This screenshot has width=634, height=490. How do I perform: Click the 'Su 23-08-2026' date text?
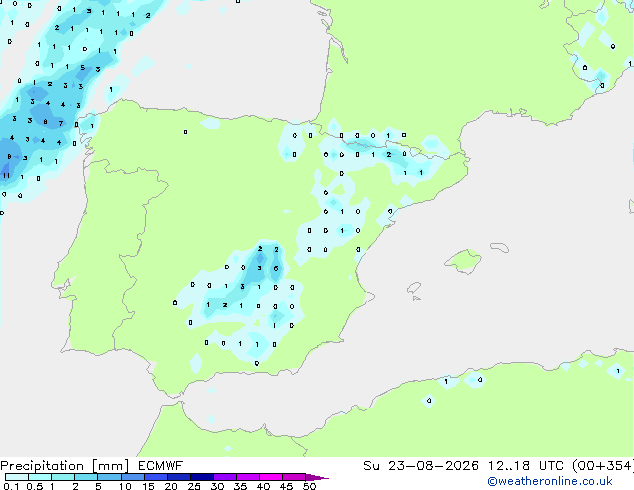(421, 466)
